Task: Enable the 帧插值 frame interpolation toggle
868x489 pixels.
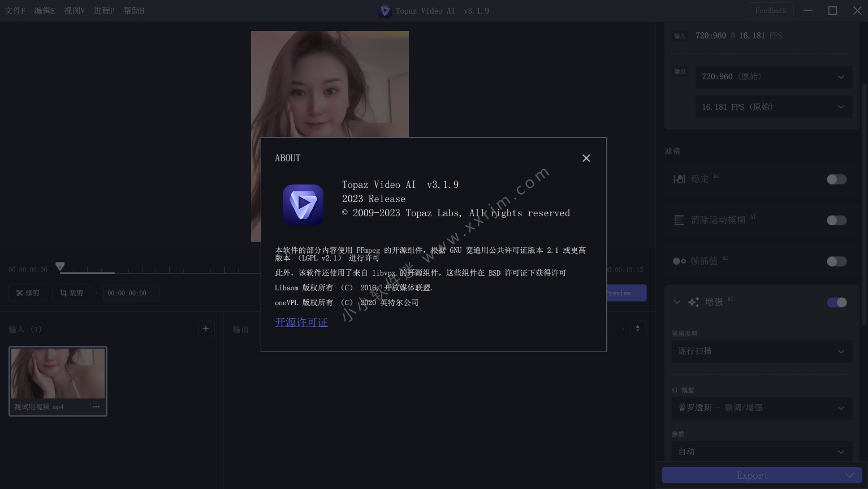Action: [836, 261]
